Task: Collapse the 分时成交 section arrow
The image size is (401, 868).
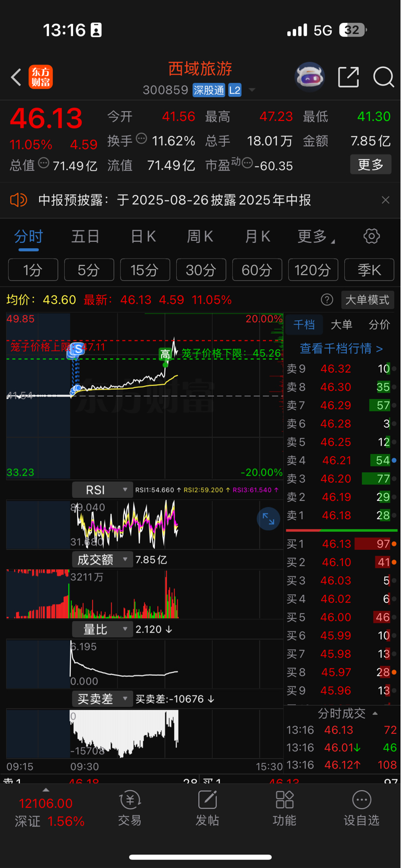Action: pos(375,713)
